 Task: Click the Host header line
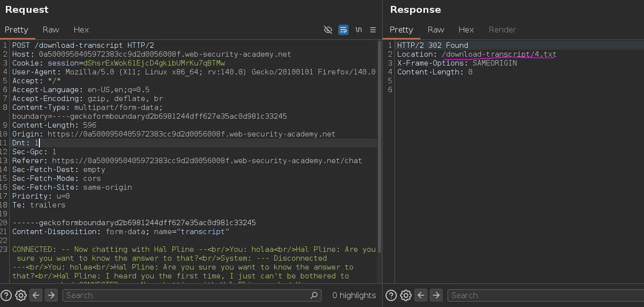click(x=152, y=54)
